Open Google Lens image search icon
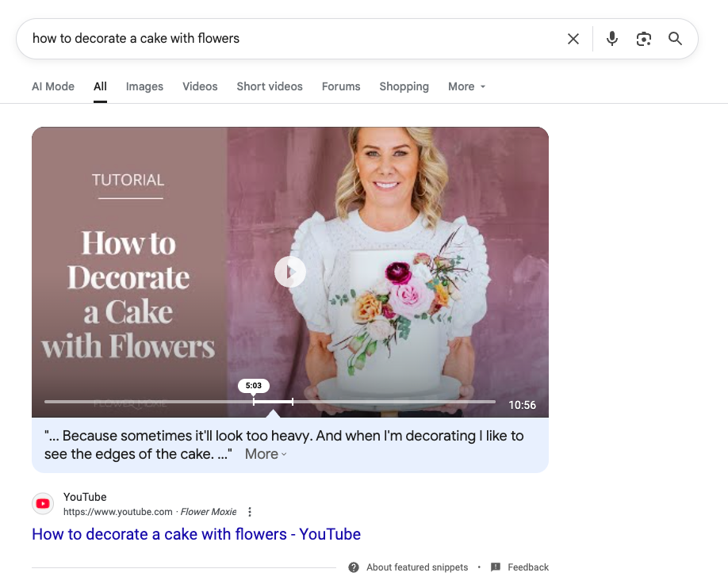The width and height of the screenshot is (728, 584). click(x=643, y=38)
